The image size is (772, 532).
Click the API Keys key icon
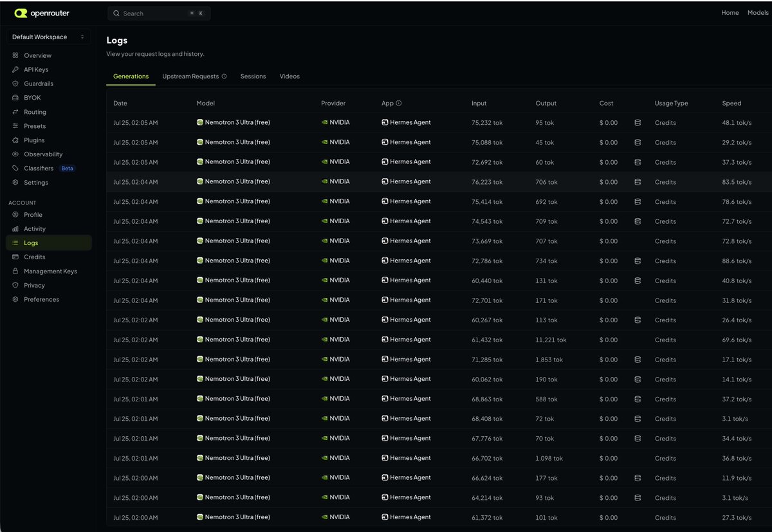point(15,69)
